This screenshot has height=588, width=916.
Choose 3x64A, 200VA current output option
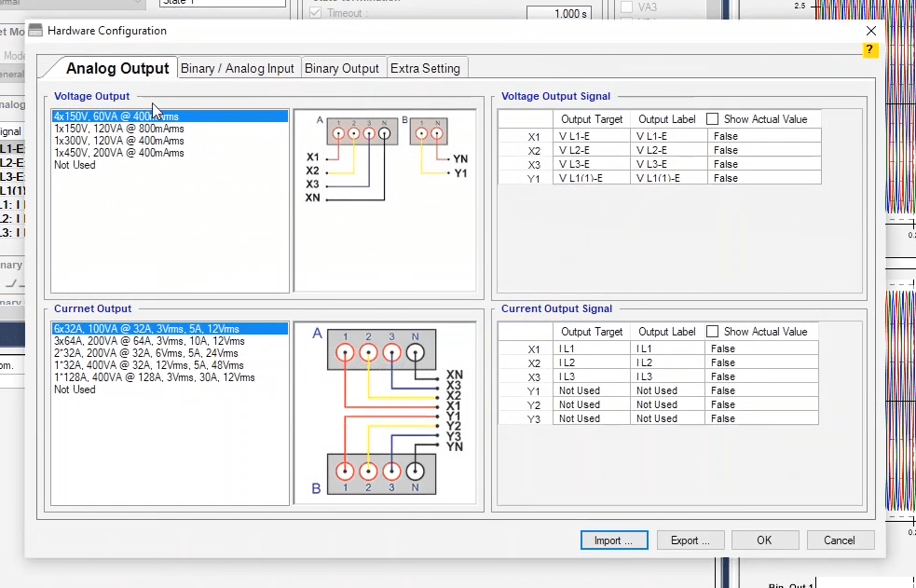(x=149, y=342)
